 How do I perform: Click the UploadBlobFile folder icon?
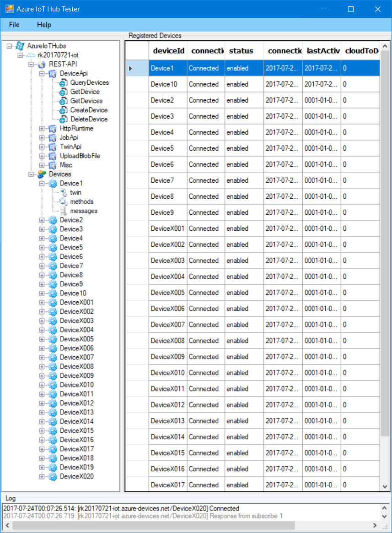tap(53, 156)
